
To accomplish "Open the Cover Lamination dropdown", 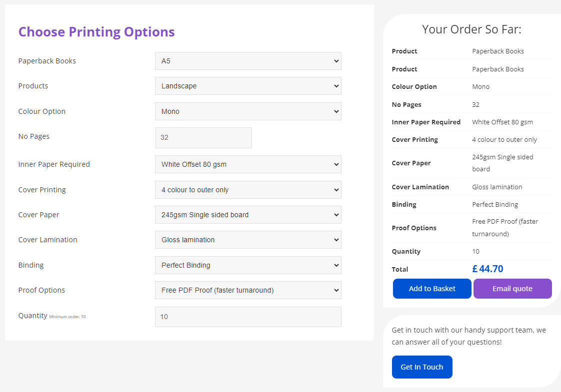I will pos(248,240).
